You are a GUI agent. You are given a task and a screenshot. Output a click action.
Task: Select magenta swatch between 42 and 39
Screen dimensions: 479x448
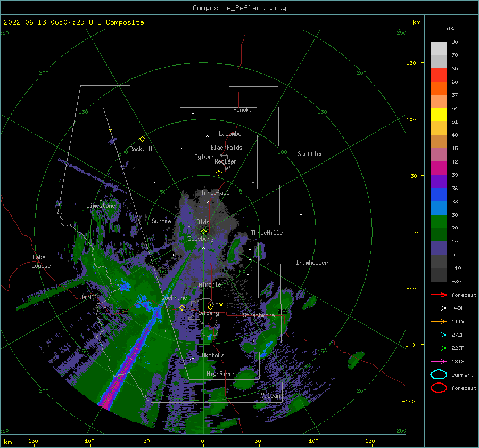[439, 168]
